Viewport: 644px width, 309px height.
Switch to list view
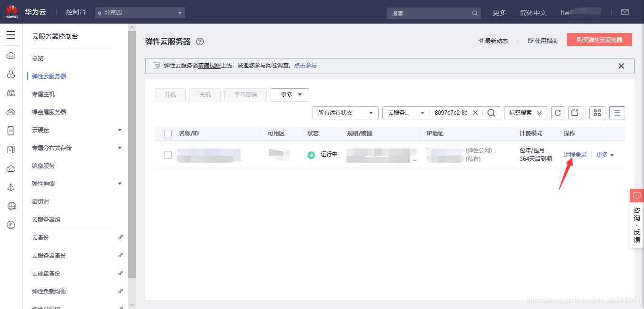pyautogui.click(x=617, y=113)
